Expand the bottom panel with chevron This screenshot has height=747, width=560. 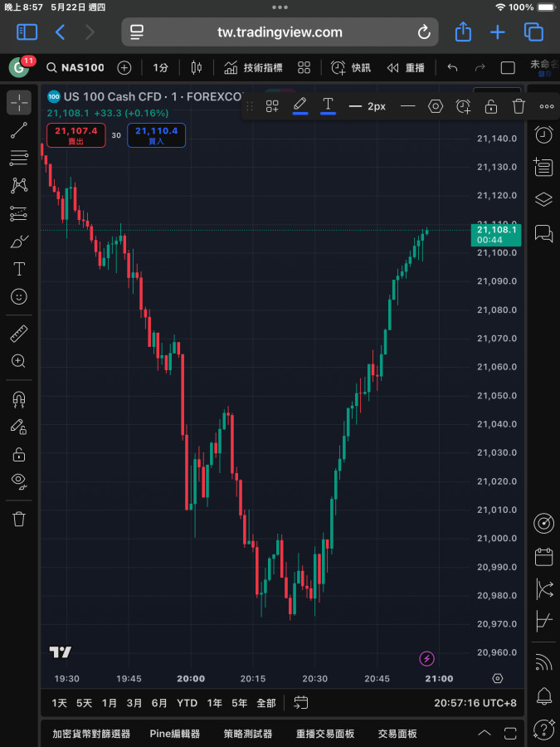485,733
